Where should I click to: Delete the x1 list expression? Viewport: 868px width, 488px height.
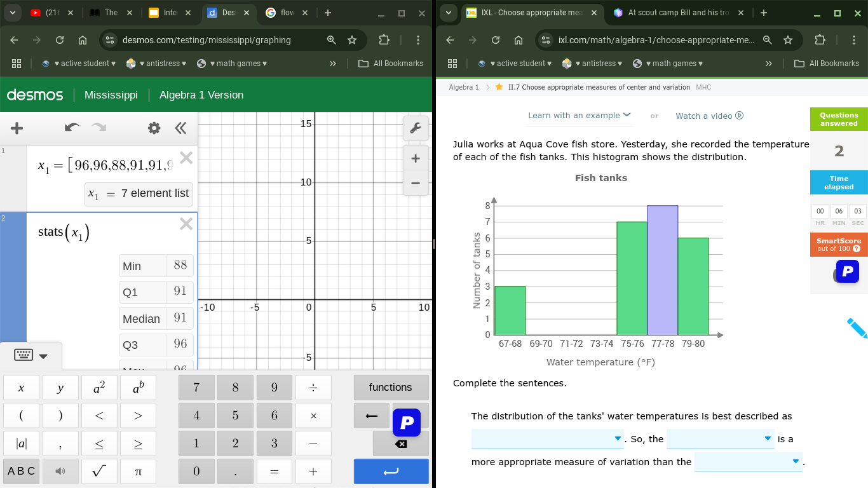click(186, 158)
